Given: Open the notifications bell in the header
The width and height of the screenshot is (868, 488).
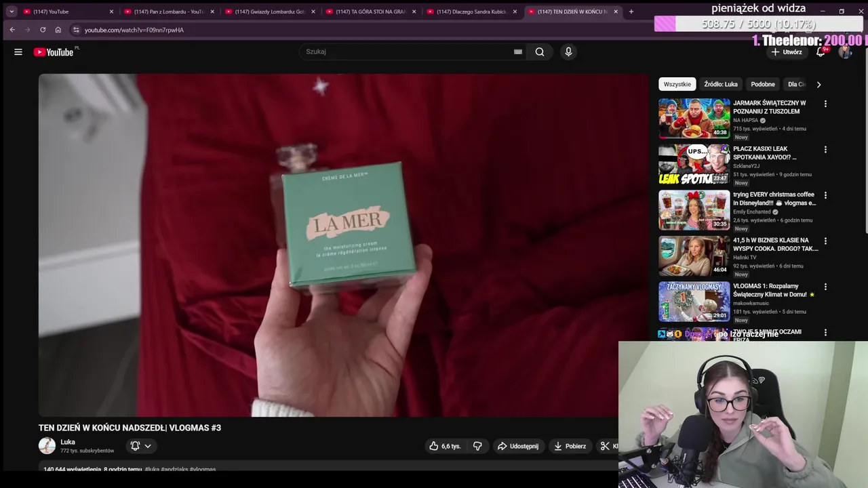Looking at the screenshot, I should click(x=821, y=52).
